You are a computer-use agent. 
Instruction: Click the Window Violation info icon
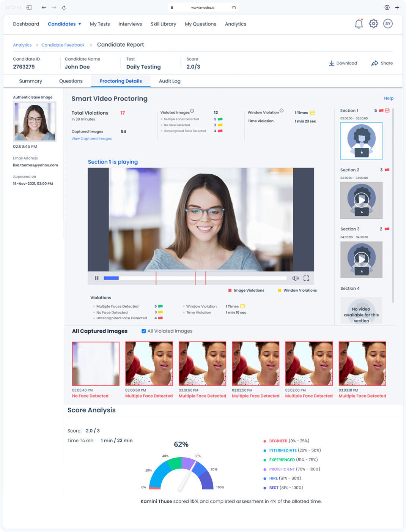click(281, 110)
